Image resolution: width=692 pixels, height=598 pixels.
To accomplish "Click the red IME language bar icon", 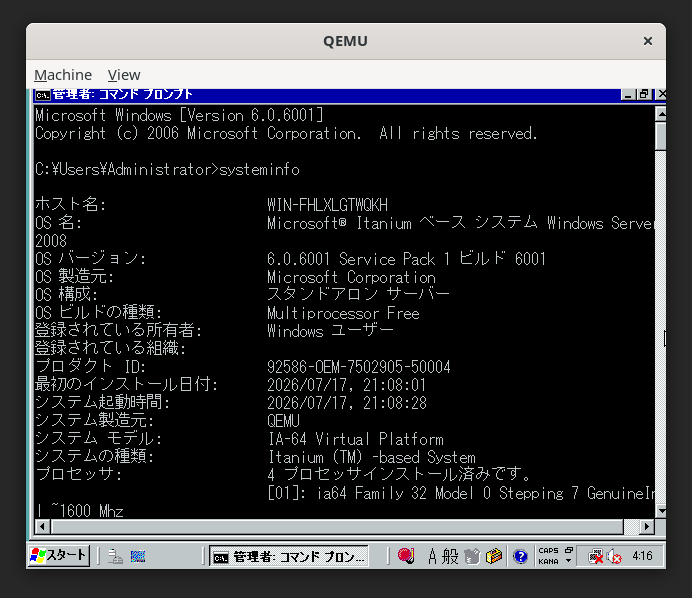I will click(x=406, y=556).
